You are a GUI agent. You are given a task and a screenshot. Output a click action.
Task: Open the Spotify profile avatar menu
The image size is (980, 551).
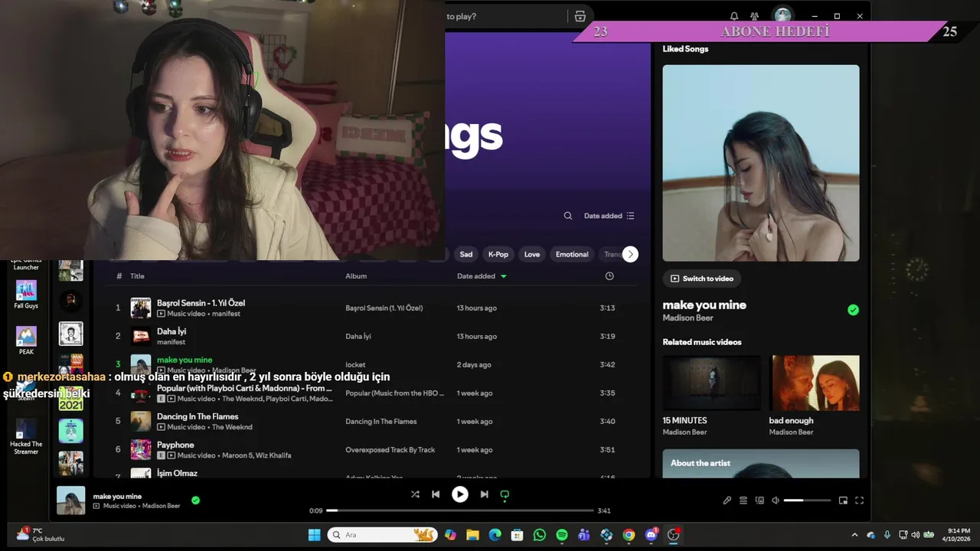(x=782, y=15)
